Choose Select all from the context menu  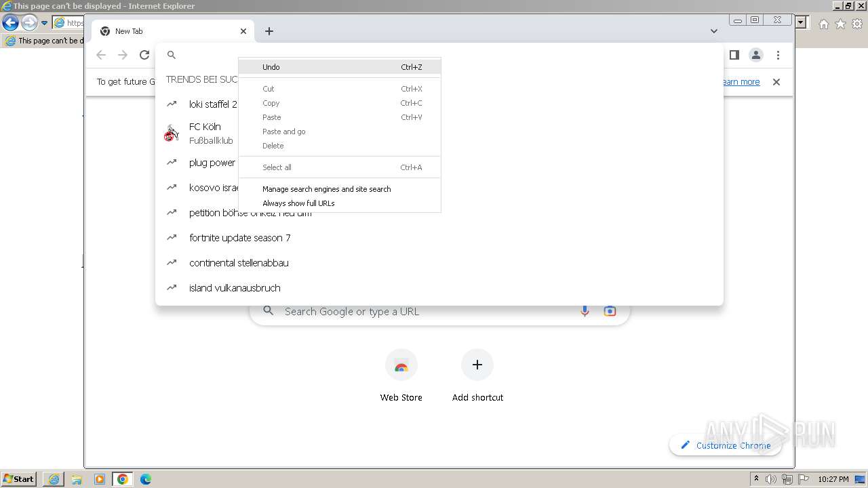tap(340, 167)
